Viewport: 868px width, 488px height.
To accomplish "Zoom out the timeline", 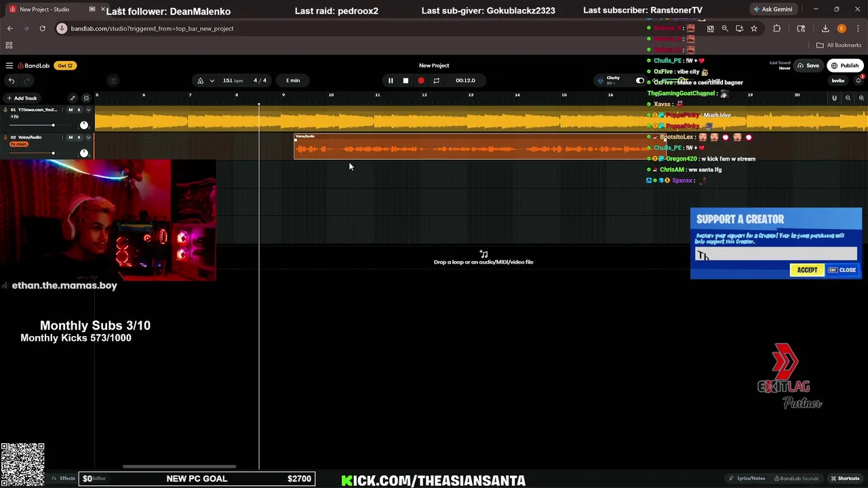I will click(x=848, y=98).
